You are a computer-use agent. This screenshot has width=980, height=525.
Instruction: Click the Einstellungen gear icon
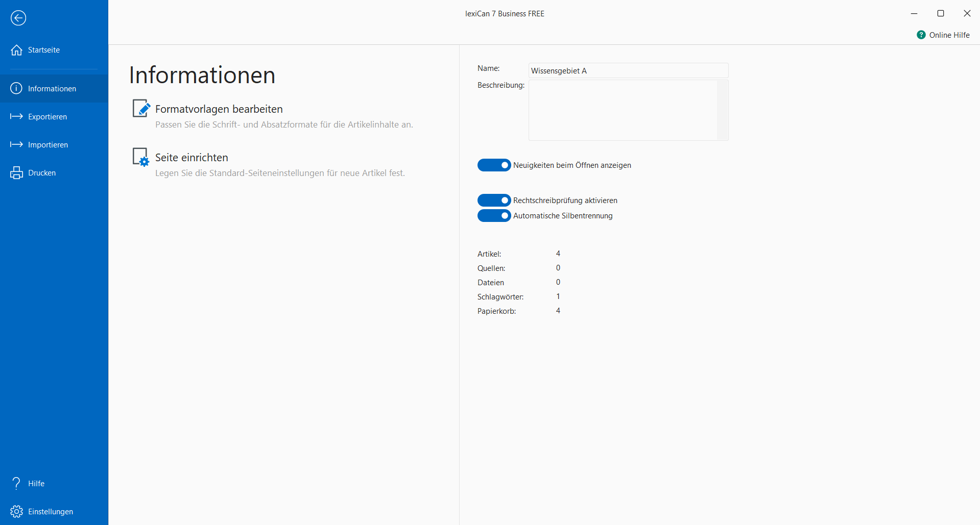coord(16,511)
